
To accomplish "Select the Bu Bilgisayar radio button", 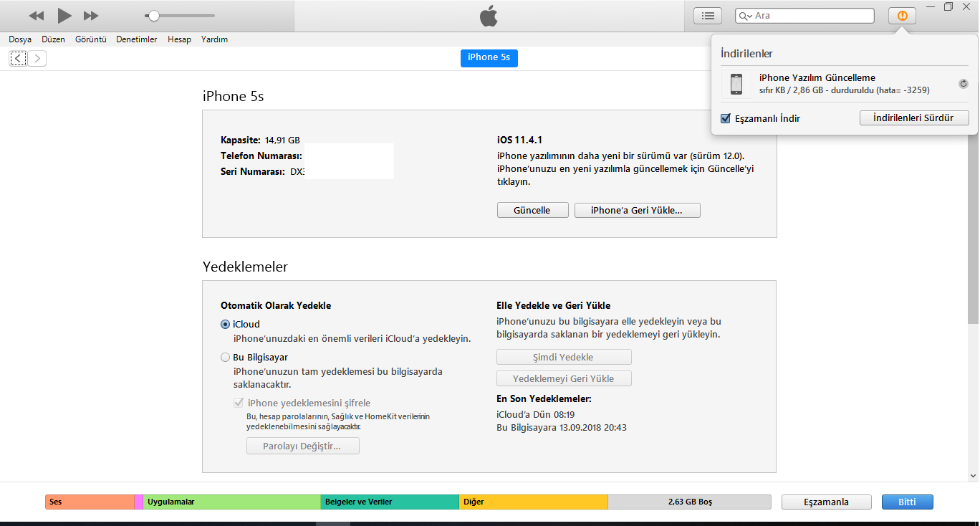I will pos(226,358).
